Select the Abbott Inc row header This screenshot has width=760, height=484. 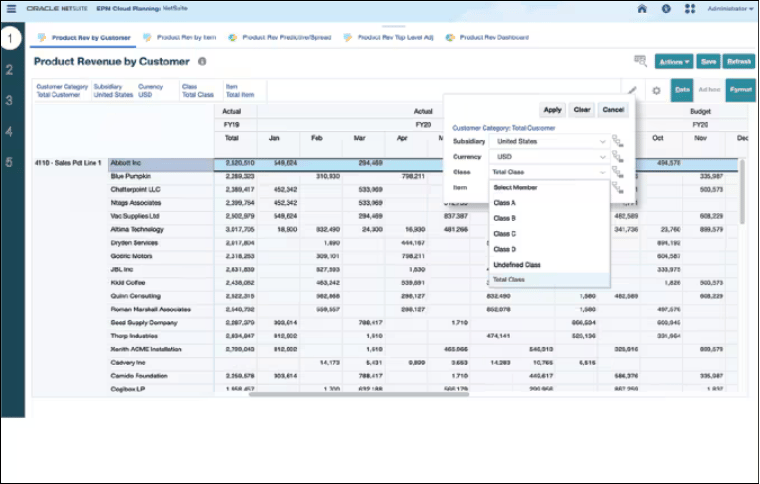point(160,163)
